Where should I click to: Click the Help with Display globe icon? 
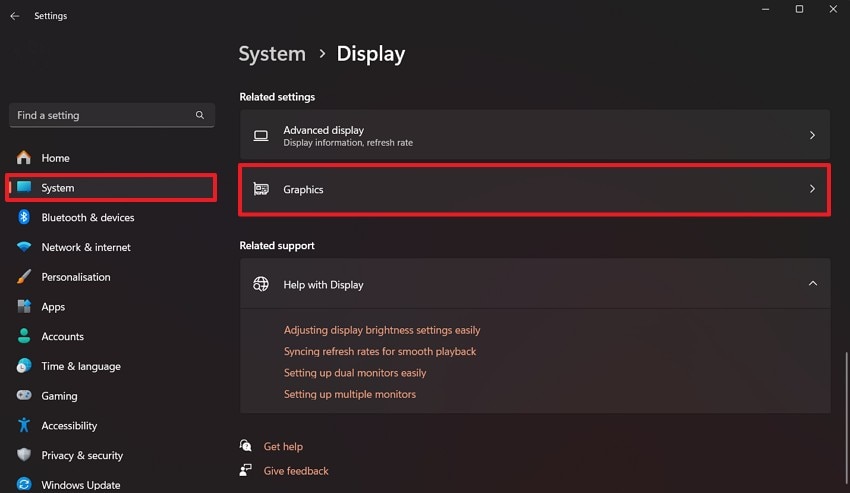click(261, 284)
